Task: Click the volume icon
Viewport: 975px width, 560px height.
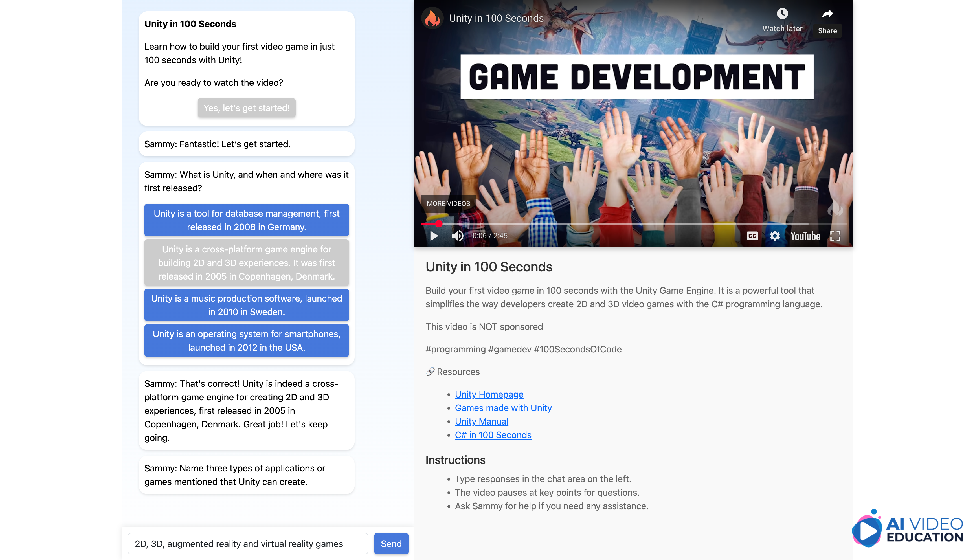Action: [458, 236]
